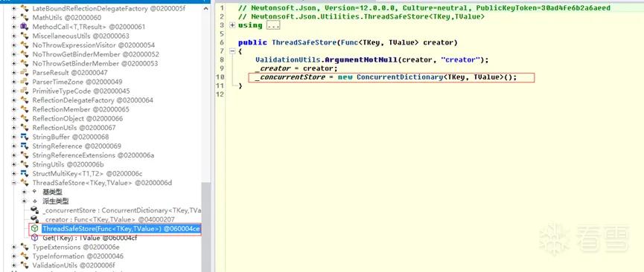The height and width of the screenshot is (272, 644).
Task: Click line number 10 in the gutter
Action: pyautogui.click(x=220, y=77)
